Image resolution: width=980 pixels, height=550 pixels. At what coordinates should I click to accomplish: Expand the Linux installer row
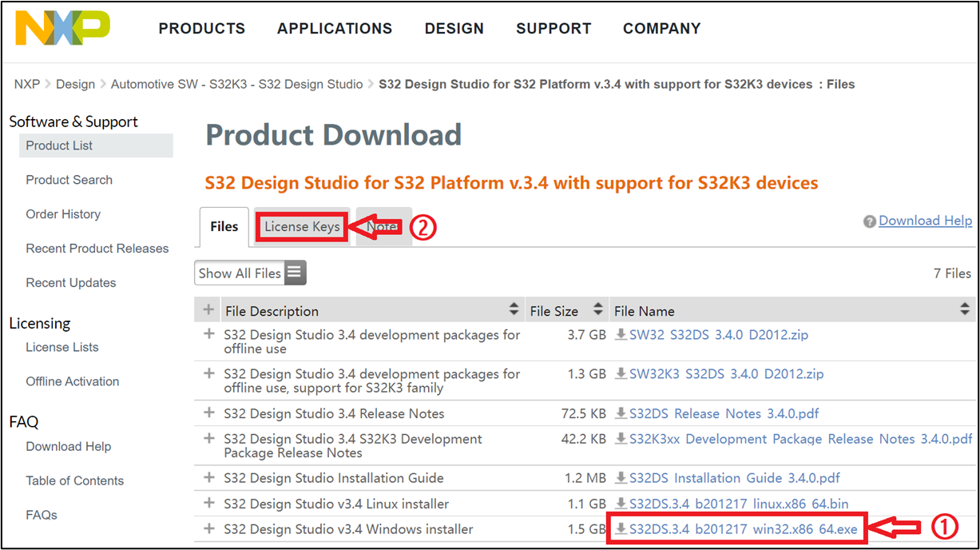pos(209,503)
